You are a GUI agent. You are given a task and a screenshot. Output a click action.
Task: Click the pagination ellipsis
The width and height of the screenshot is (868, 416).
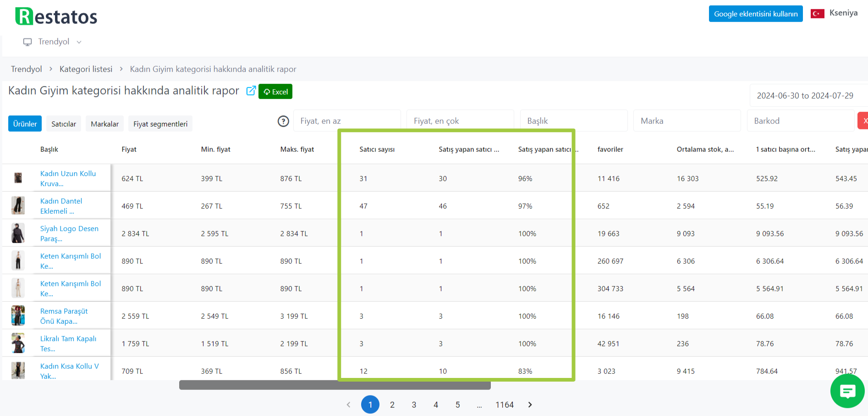[479, 405]
